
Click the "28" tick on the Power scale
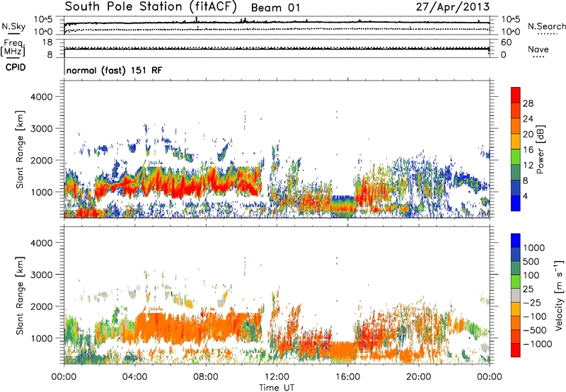pos(528,103)
